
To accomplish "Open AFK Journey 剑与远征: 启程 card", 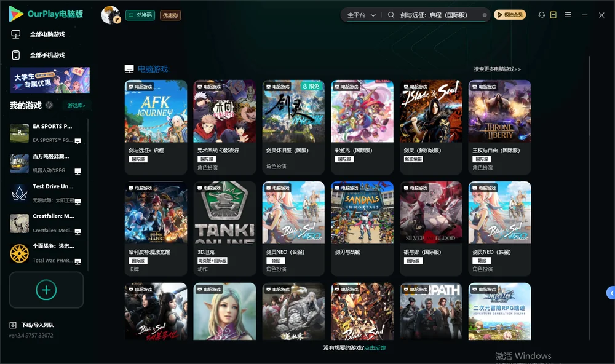I will 156,127.
